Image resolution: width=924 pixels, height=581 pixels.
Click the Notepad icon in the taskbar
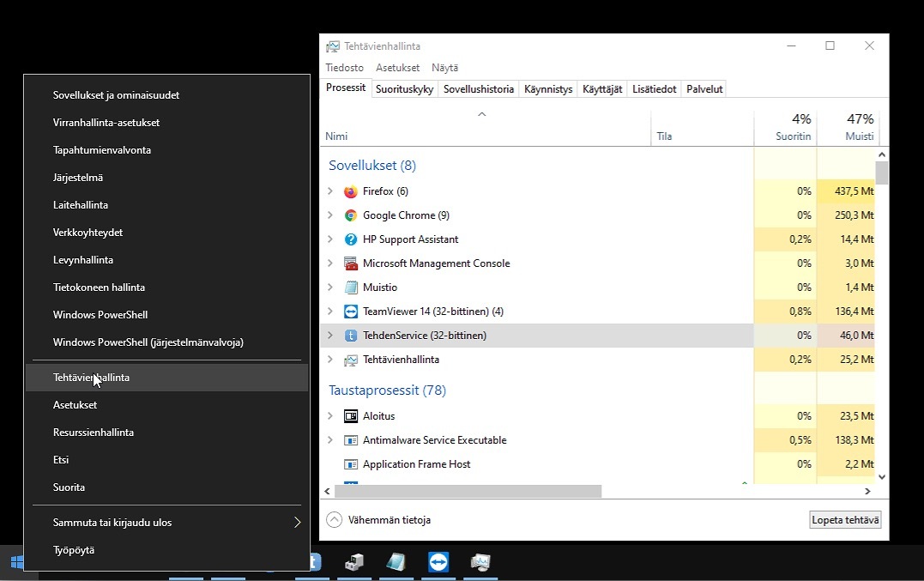(x=396, y=562)
